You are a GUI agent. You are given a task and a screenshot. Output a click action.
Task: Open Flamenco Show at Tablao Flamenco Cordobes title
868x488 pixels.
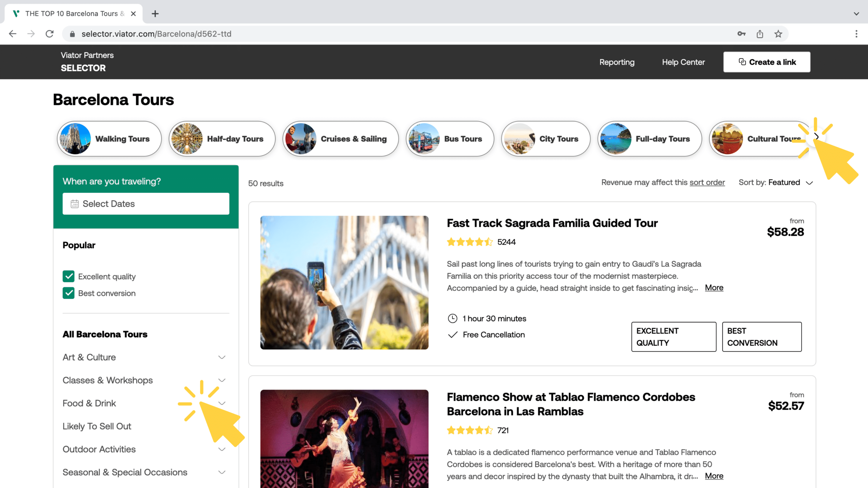pyautogui.click(x=571, y=404)
